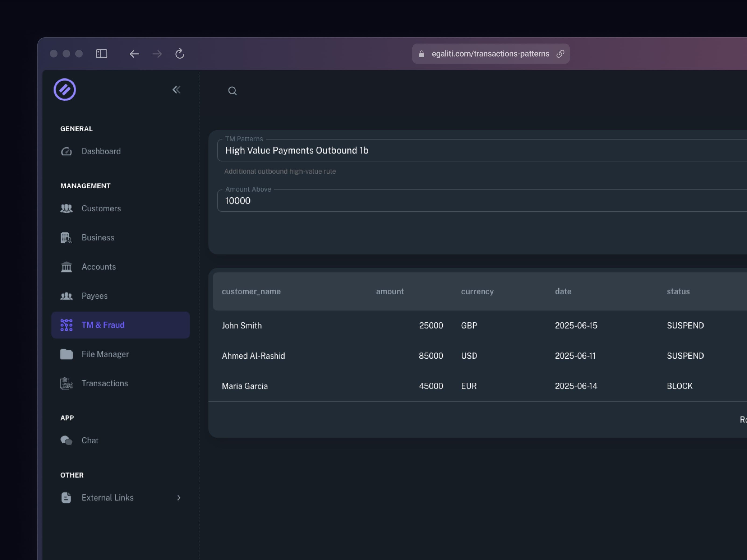Open search with the magnifier icon
Image resolution: width=747 pixels, height=560 pixels.
pyautogui.click(x=232, y=91)
